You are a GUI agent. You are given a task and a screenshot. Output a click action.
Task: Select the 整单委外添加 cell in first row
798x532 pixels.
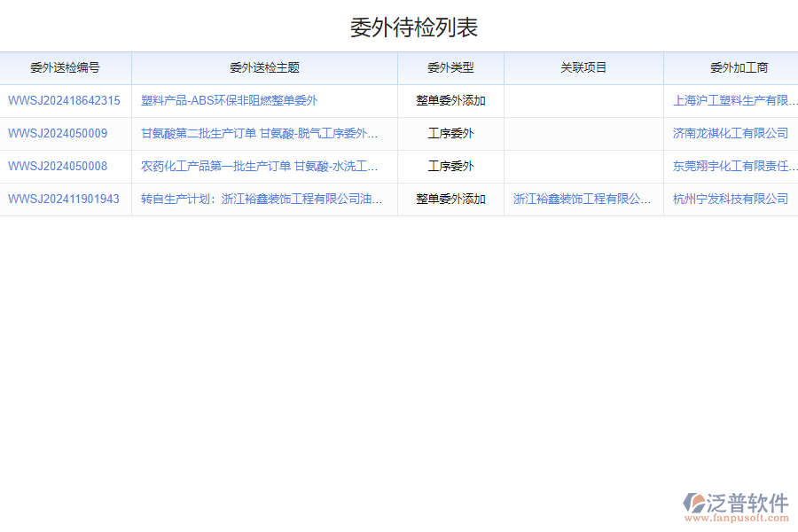450,100
